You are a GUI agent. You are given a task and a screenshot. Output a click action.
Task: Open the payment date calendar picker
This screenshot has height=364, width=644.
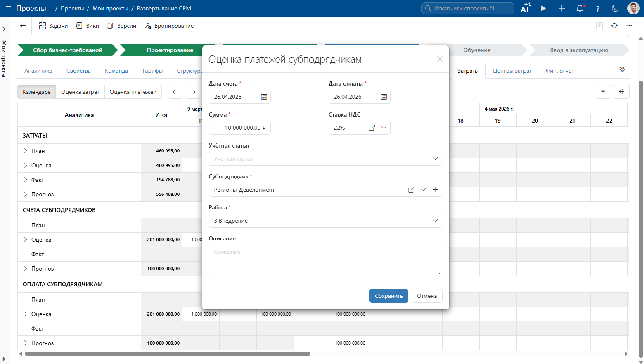[384, 97]
